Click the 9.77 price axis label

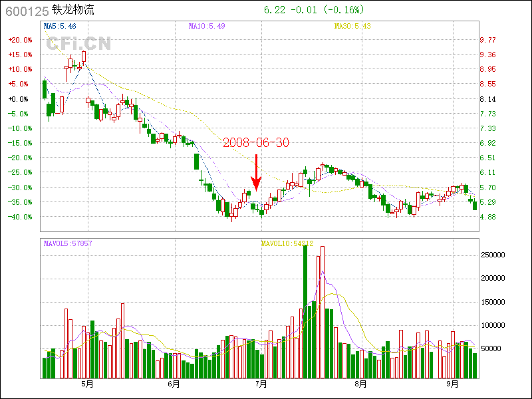[x=487, y=40]
